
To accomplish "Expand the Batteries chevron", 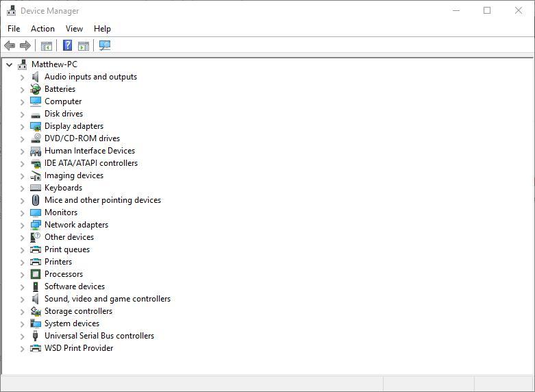I will (x=22, y=90).
